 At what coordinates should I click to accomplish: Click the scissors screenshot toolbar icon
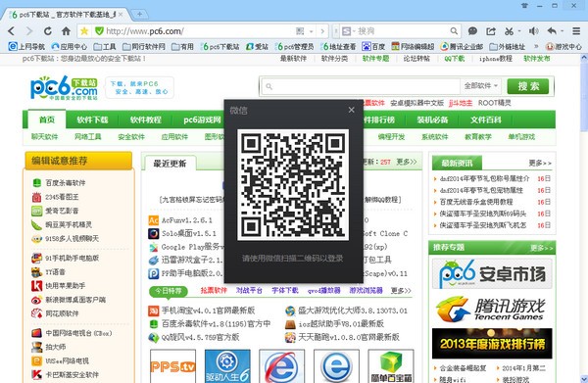click(x=509, y=31)
